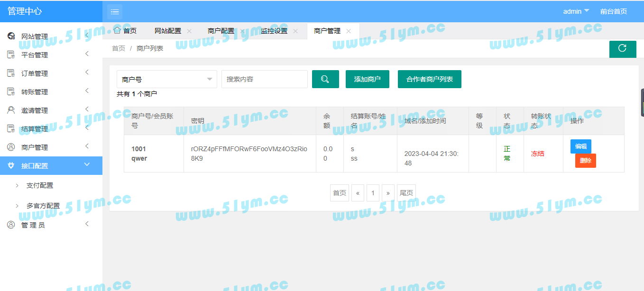Expand the 管理员 menu chevron
Image resolution: width=644 pixels, height=291 pixels.
coord(87,224)
